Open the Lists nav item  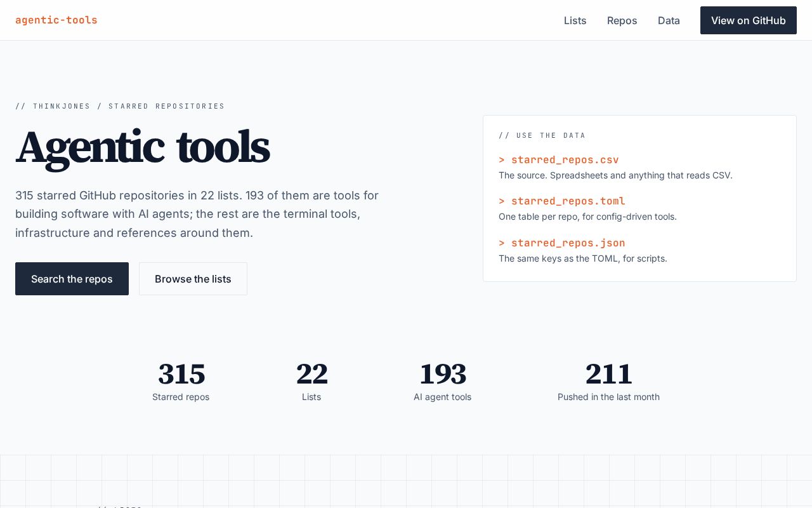tap(575, 20)
